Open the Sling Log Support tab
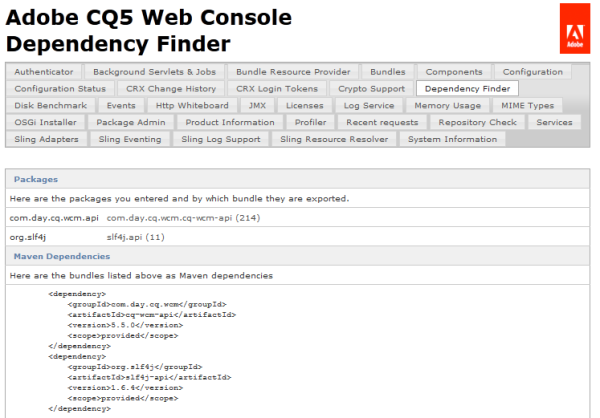Viewport: 600px width, 418px height. pyautogui.click(x=221, y=139)
